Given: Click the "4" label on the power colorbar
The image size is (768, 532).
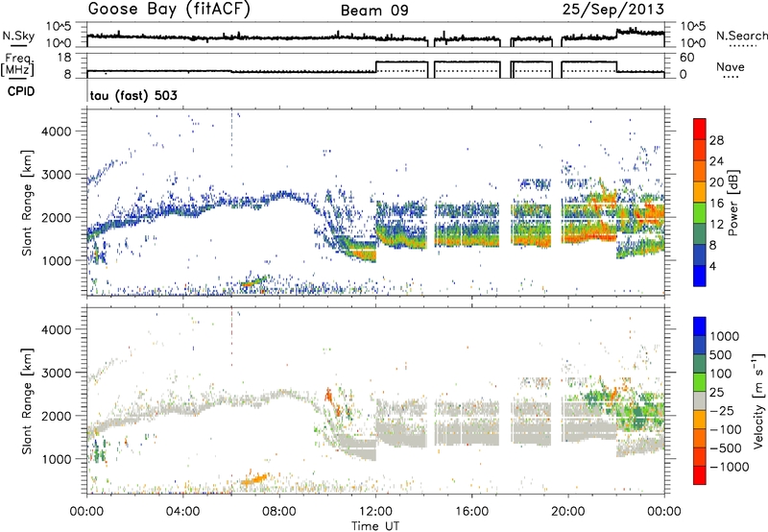Looking at the screenshot, I should pos(712,267).
